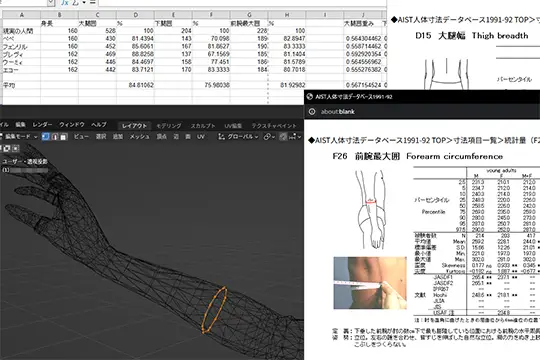Viewport: 540px width, 360px height.
Task: Open the viewport 選択 menu
Action: tap(101, 137)
